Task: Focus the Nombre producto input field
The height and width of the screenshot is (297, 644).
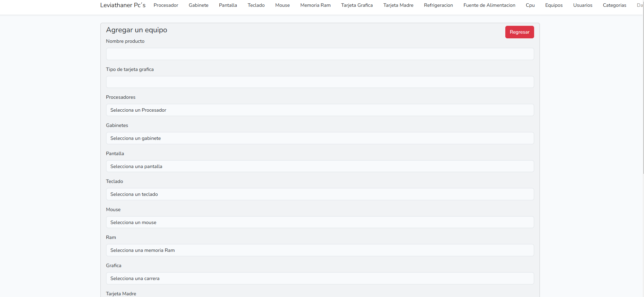Action: pyautogui.click(x=320, y=54)
